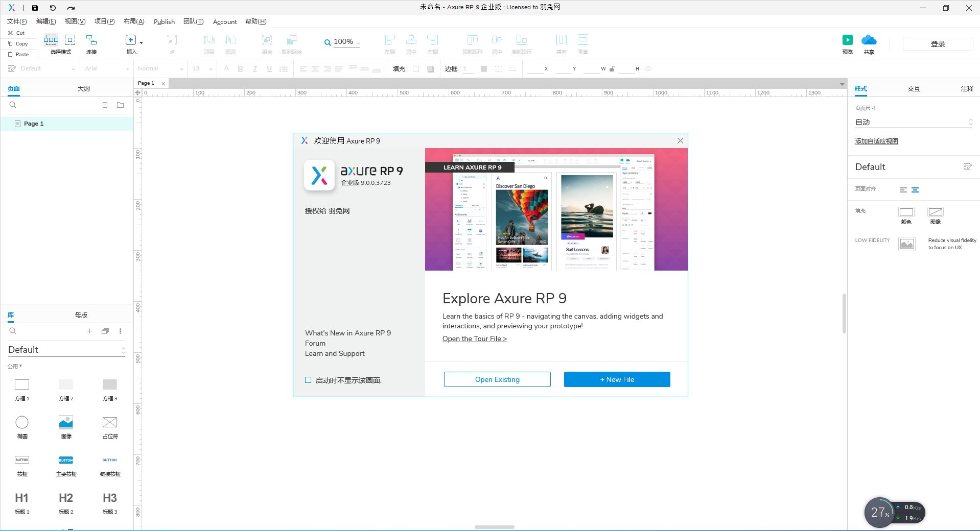This screenshot has width=980, height=531.
Task: Open the Insert tool dropdown arrow
Action: pyautogui.click(x=142, y=42)
